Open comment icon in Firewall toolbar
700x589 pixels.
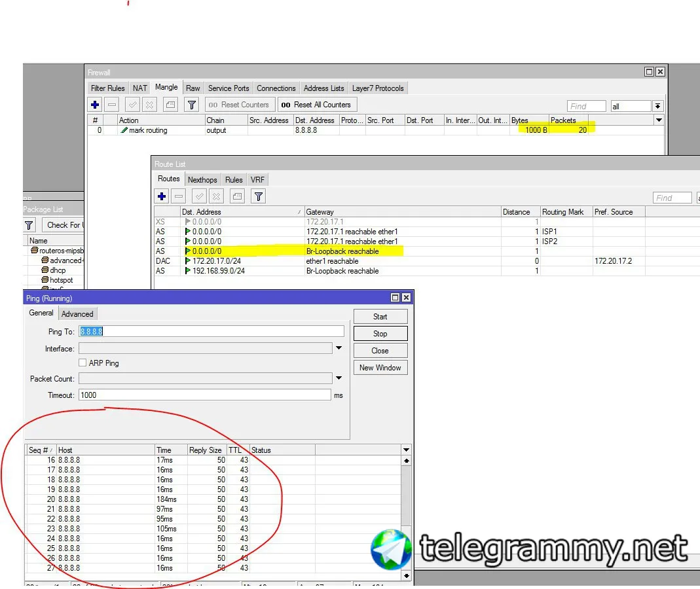click(170, 105)
